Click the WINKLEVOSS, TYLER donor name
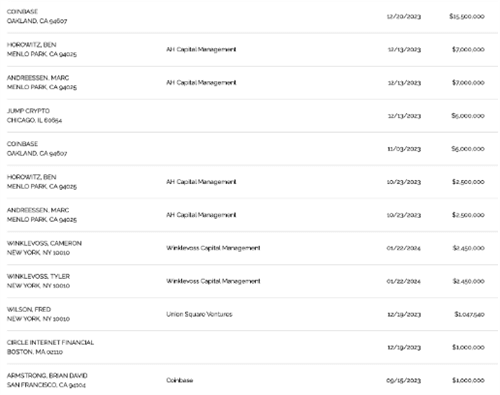The height and width of the screenshot is (395, 500). pyautogui.click(x=38, y=276)
